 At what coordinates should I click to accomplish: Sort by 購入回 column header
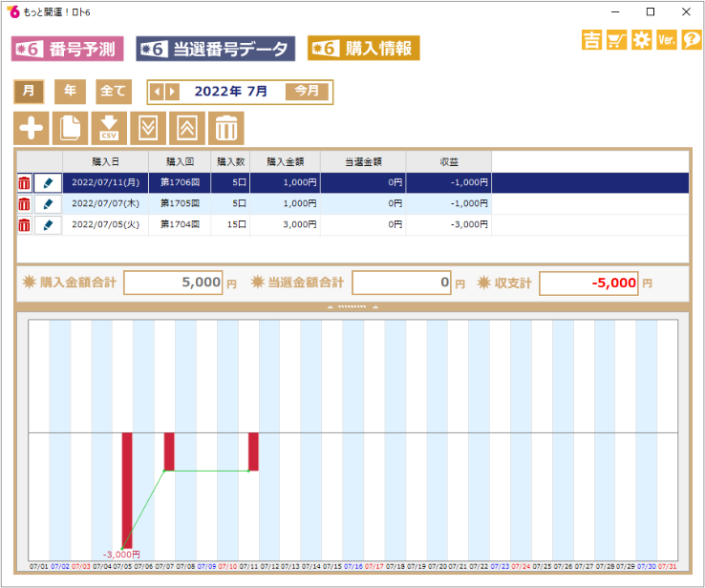[x=180, y=161]
